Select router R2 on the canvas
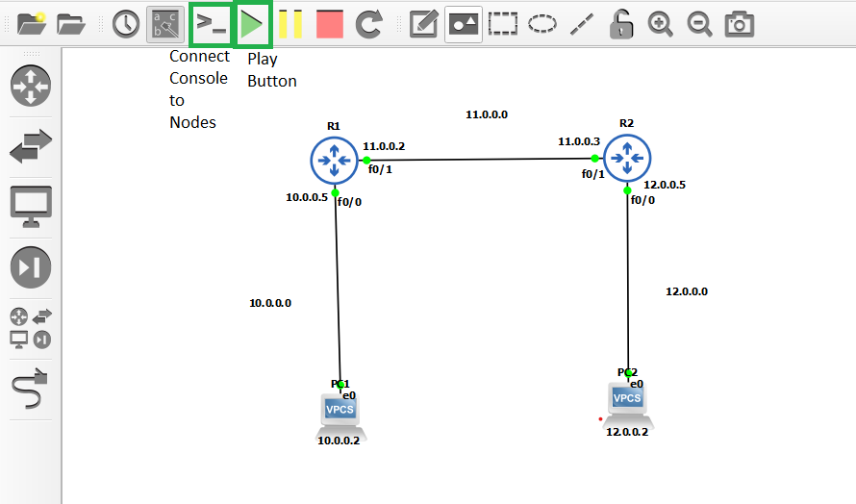The width and height of the screenshot is (856, 504). (x=627, y=158)
